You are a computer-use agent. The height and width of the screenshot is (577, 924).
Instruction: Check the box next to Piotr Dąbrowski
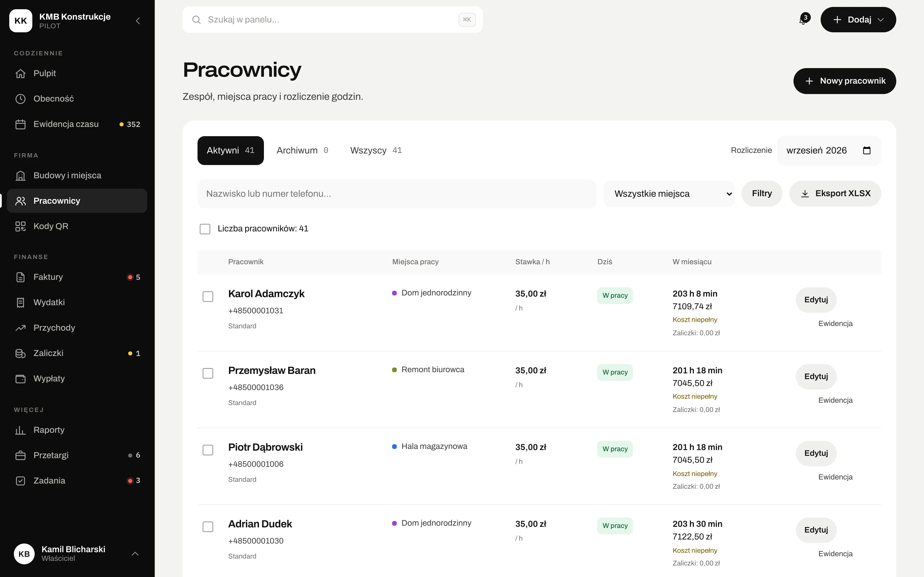[x=208, y=450]
